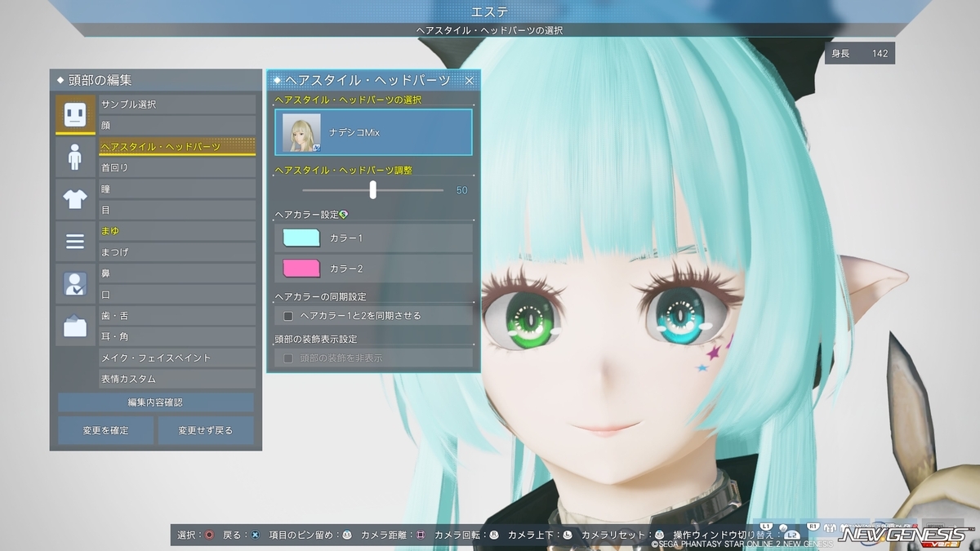Click the stick icon after カメラ回転
Viewport: 980px width, 551px height.
[x=493, y=535]
